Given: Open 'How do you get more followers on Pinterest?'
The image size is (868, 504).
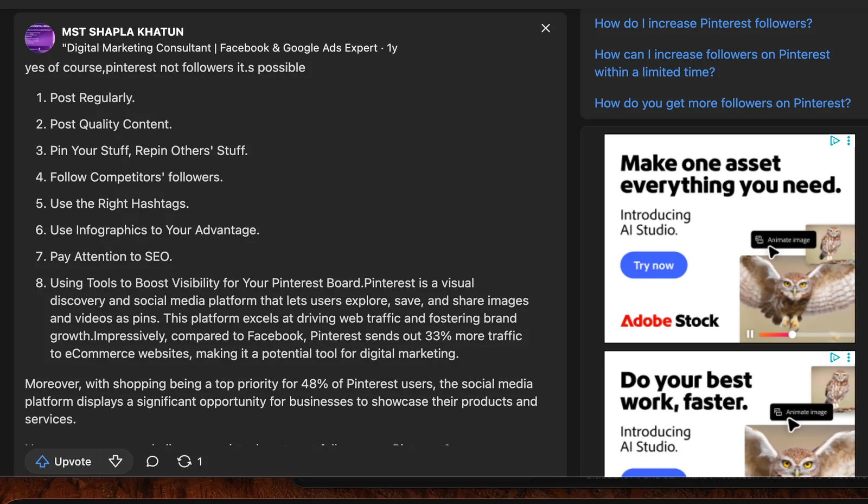Looking at the screenshot, I should [723, 103].
